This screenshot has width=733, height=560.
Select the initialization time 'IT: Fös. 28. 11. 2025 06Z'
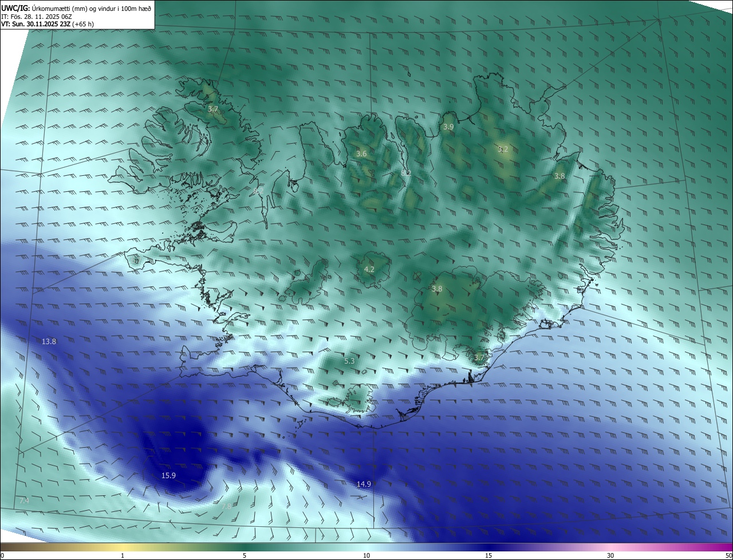(36, 17)
